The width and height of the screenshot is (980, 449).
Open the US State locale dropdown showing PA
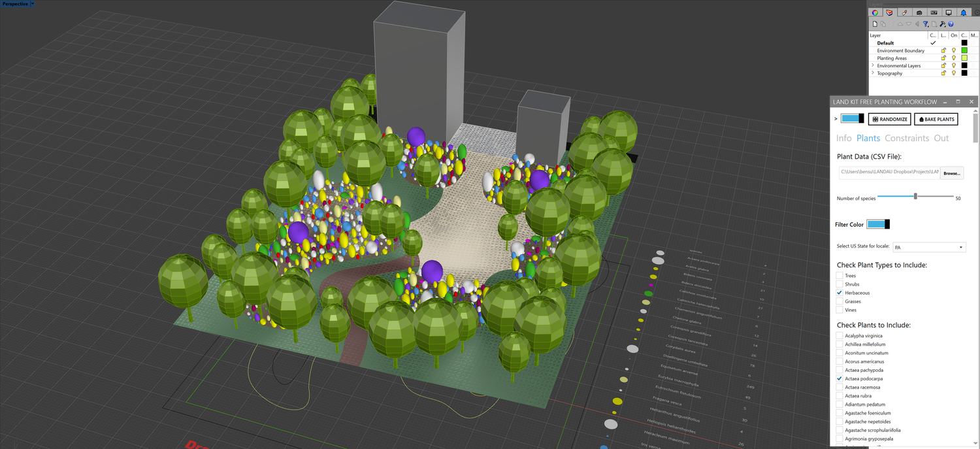tap(928, 247)
